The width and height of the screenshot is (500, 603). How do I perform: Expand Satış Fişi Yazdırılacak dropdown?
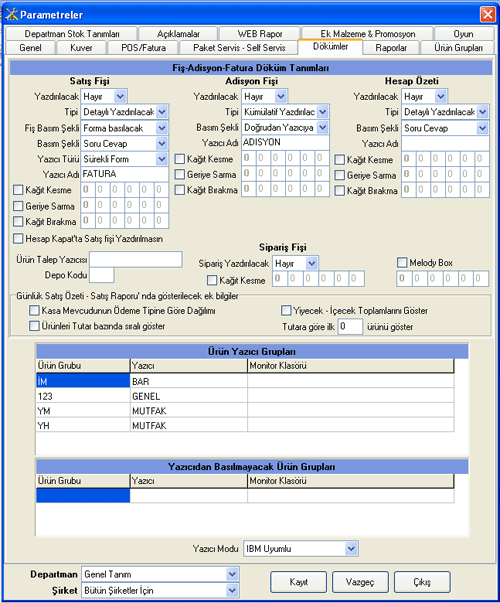[120, 97]
